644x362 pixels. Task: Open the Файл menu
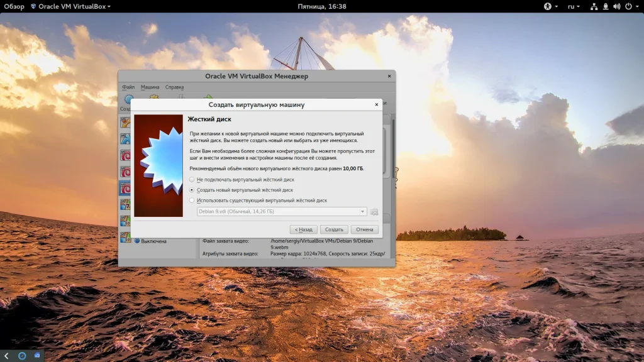[x=128, y=87]
